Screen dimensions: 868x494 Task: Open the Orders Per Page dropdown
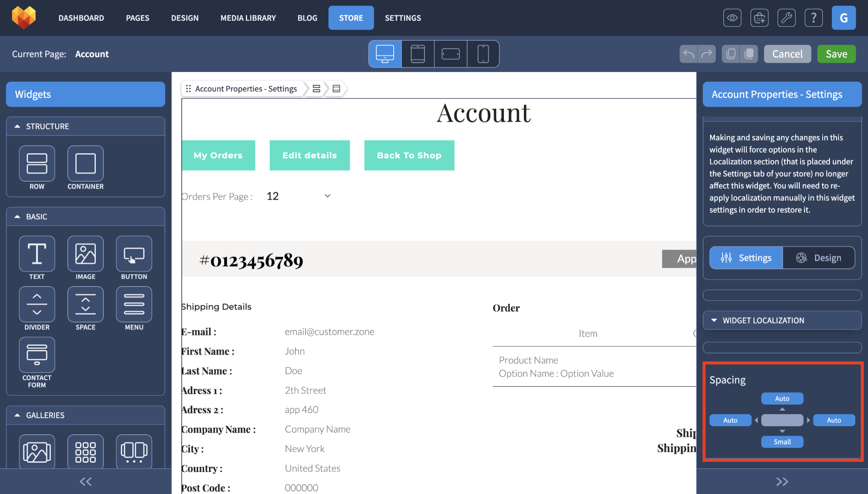[299, 196]
